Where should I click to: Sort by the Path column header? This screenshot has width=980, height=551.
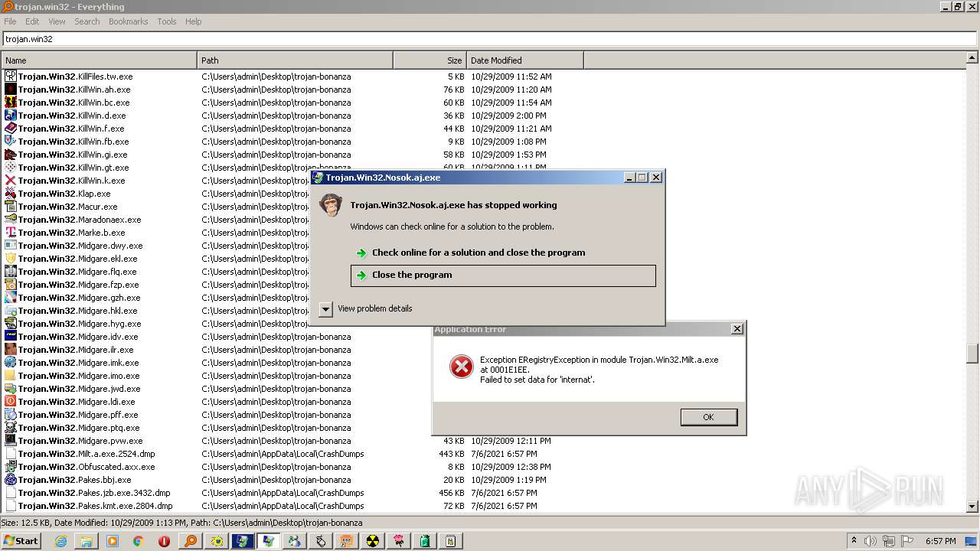pyautogui.click(x=295, y=60)
